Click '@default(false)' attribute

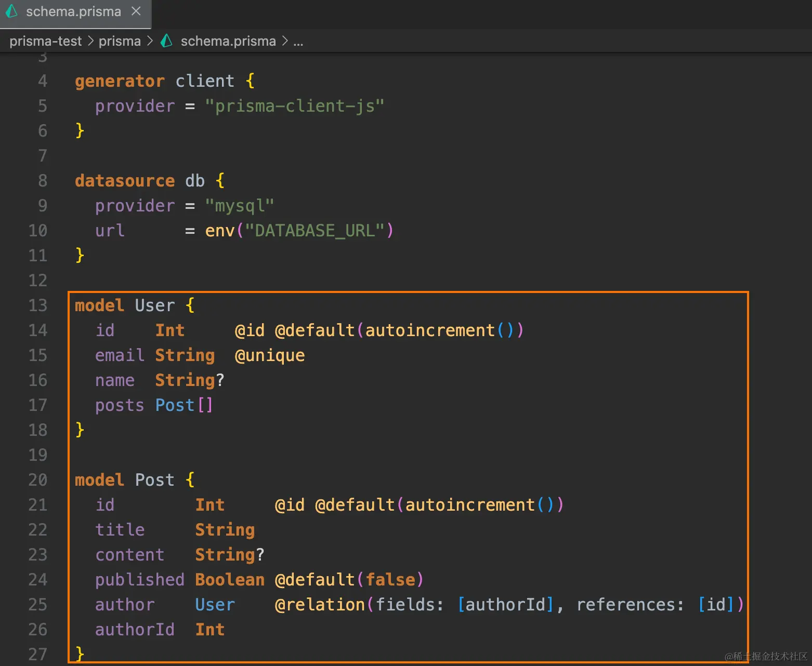[349, 580]
